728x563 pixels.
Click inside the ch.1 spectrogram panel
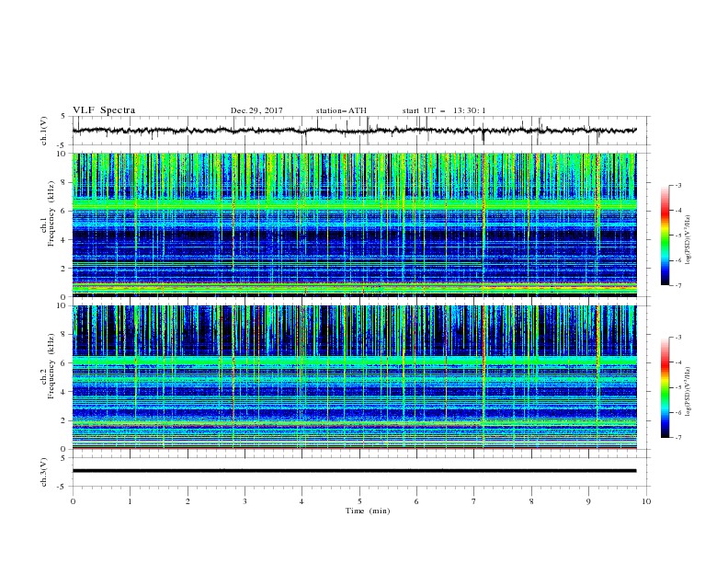354,224
